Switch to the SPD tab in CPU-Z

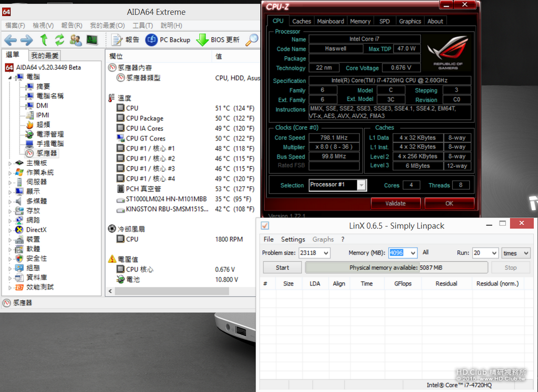coord(385,21)
